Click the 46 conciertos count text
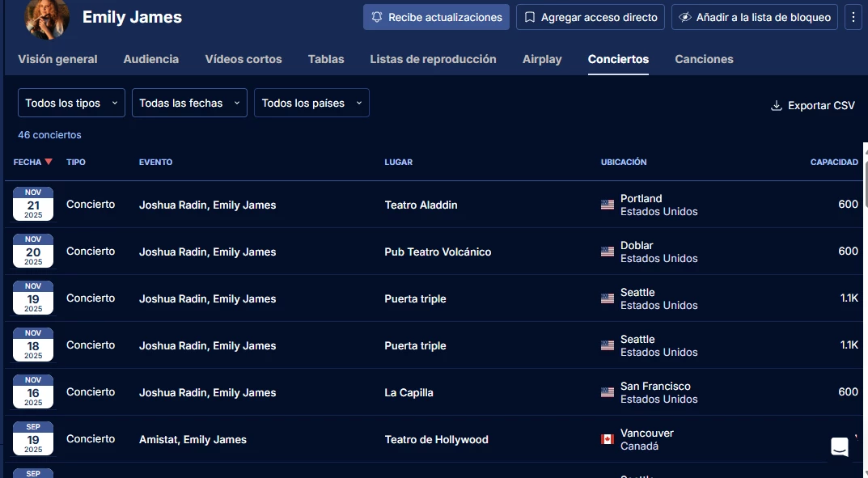This screenshot has height=478, width=868. point(49,135)
